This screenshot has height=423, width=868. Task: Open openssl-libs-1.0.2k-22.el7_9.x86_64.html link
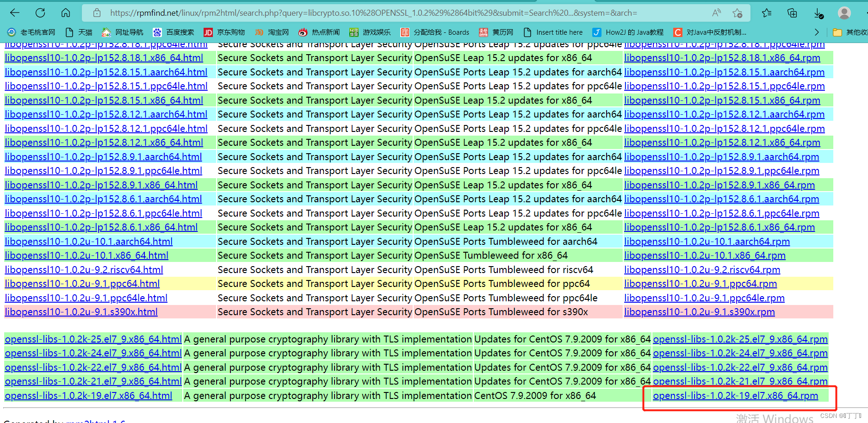pyautogui.click(x=93, y=367)
